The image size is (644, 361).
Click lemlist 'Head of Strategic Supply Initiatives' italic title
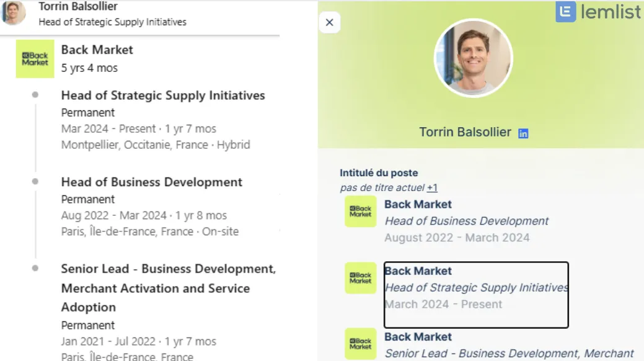477,288
